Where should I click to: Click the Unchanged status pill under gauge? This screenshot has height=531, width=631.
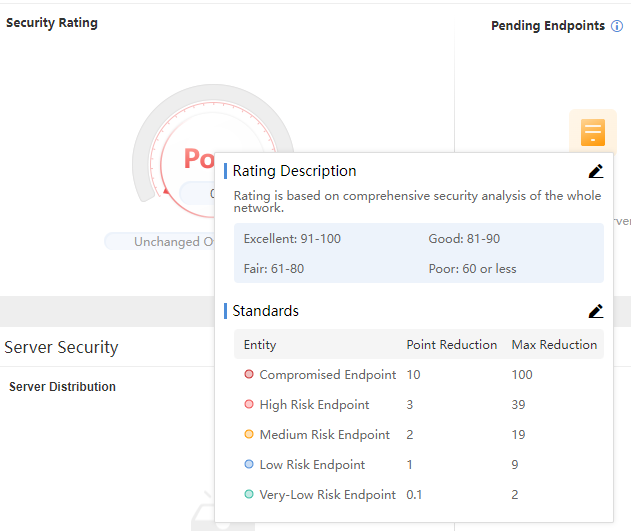click(x=160, y=242)
